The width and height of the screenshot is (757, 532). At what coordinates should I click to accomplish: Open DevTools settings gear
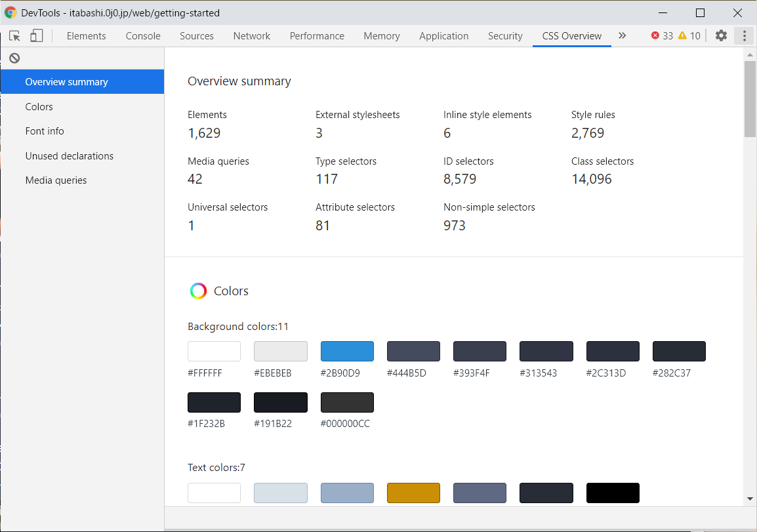[x=721, y=36]
